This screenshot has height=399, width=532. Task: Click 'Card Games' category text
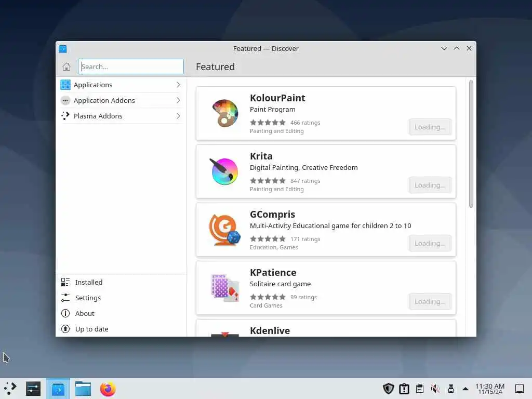click(x=266, y=305)
